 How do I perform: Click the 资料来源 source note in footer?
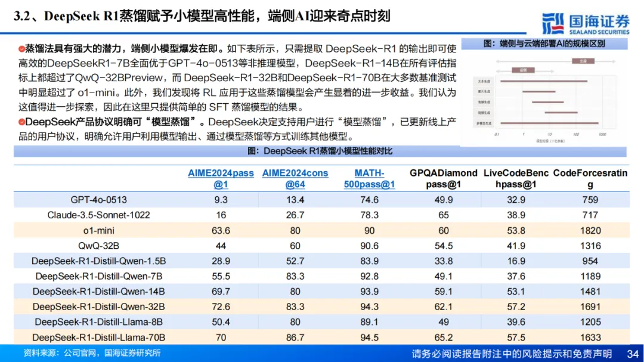[x=92, y=353]
